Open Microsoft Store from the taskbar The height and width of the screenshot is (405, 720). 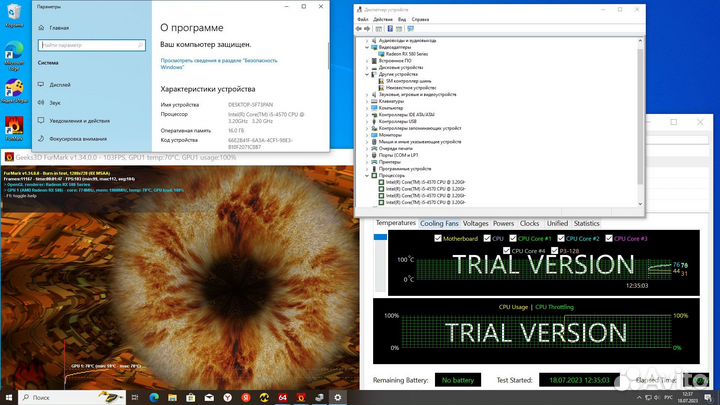point(191,398)
